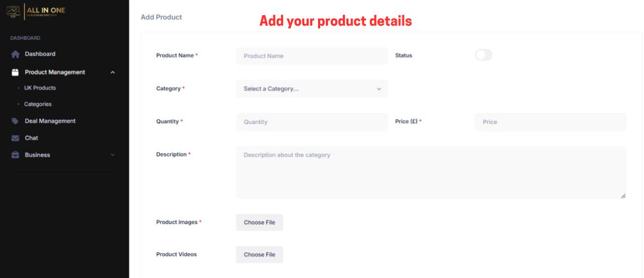Expand the Business menu chevron
Image resolution: width=644 pixels, height=278 pixels.
pyautogui.click(x=113, y=155)
